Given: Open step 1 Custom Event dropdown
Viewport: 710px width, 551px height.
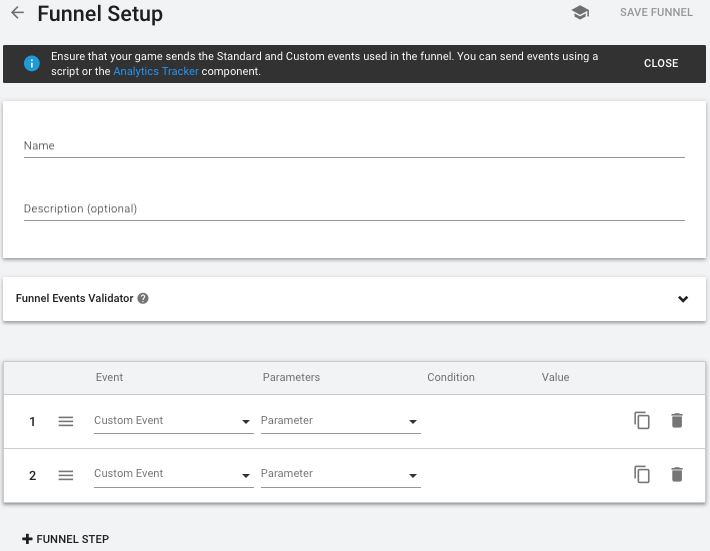Looking at the screenshot, I should [x=172, y=421].
